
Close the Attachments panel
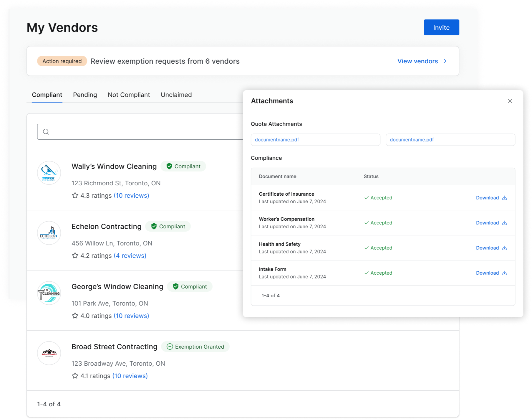(x=510, y=101)
